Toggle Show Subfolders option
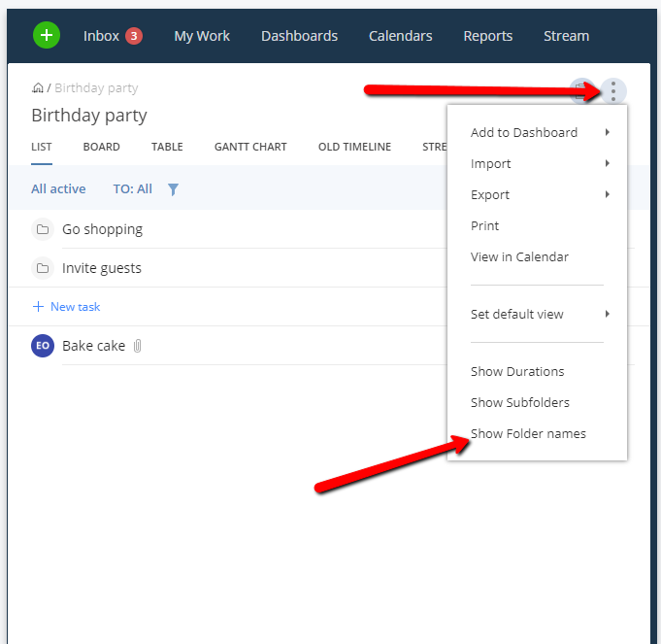The height and width of the screenshot is (644, 661). pos(519,402)
